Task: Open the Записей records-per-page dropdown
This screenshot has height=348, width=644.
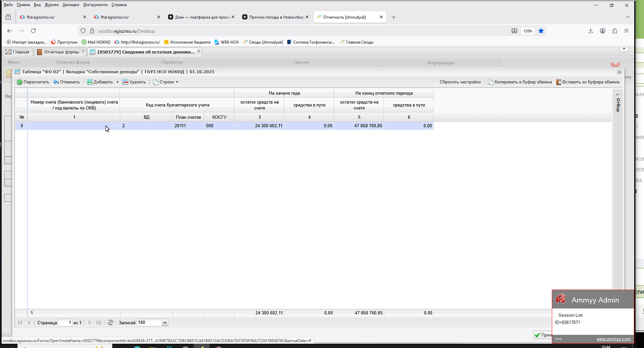Action: pos(165,323)
